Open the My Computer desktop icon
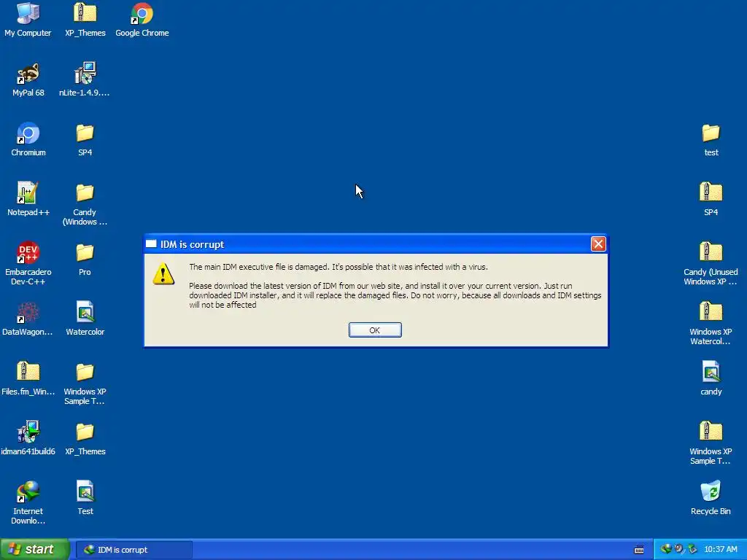The image size is (747, 560). click(x=28, y=20)
